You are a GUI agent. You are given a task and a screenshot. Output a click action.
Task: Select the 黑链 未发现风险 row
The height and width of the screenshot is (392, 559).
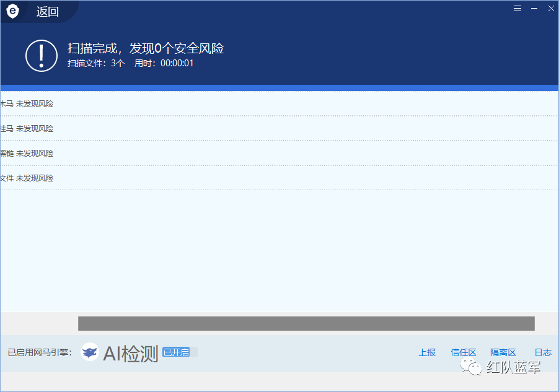tap(279, 153)
